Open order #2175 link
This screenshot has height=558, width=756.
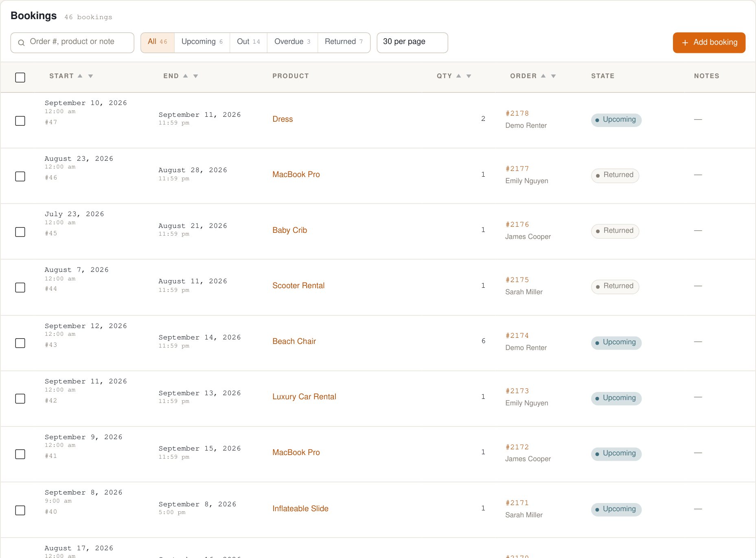click(517, 280)
